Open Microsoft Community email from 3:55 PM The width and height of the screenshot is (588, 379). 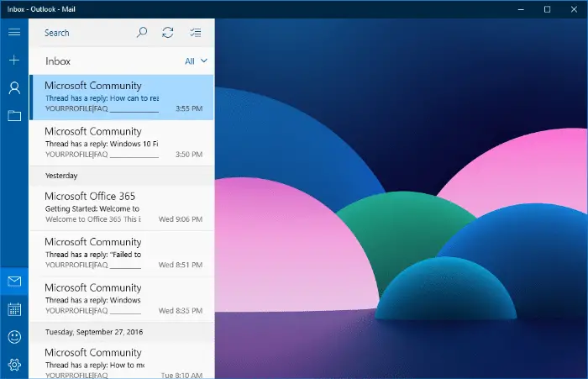(122, 97)
